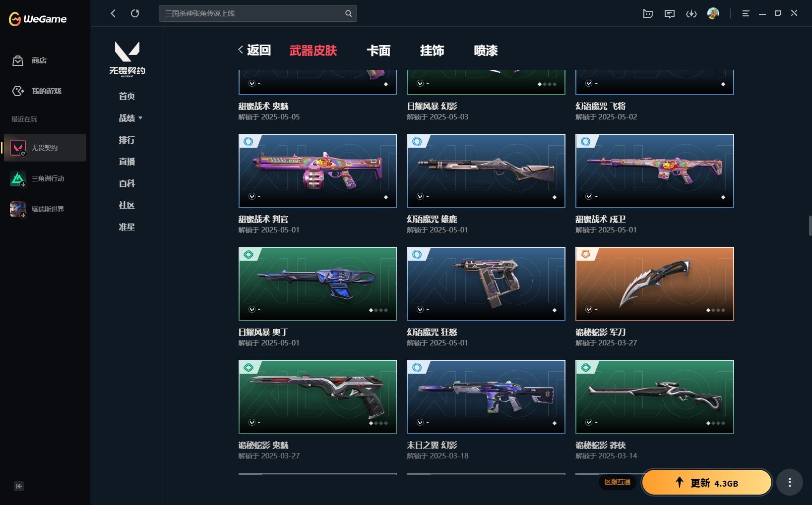Screen dimensions: 812x505
Task: Click the back navigation arrow in toolbar
Action: coord(113,13)
